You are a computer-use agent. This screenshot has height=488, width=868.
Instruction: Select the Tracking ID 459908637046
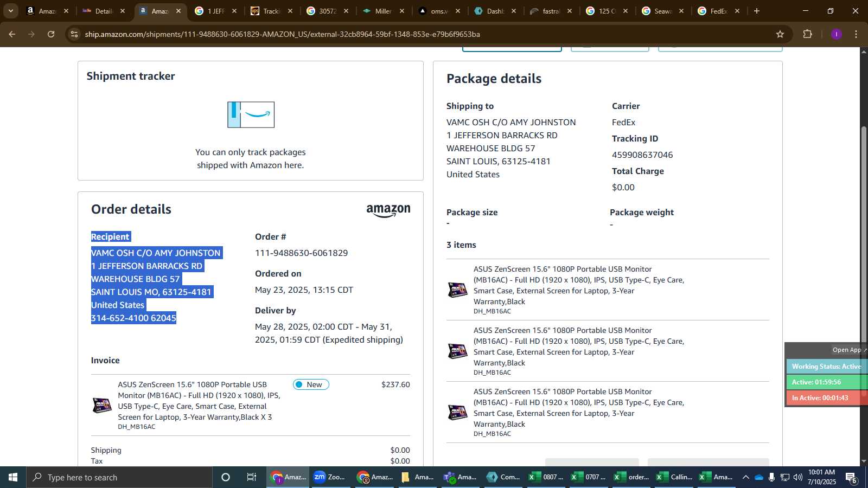coord(642,155)
